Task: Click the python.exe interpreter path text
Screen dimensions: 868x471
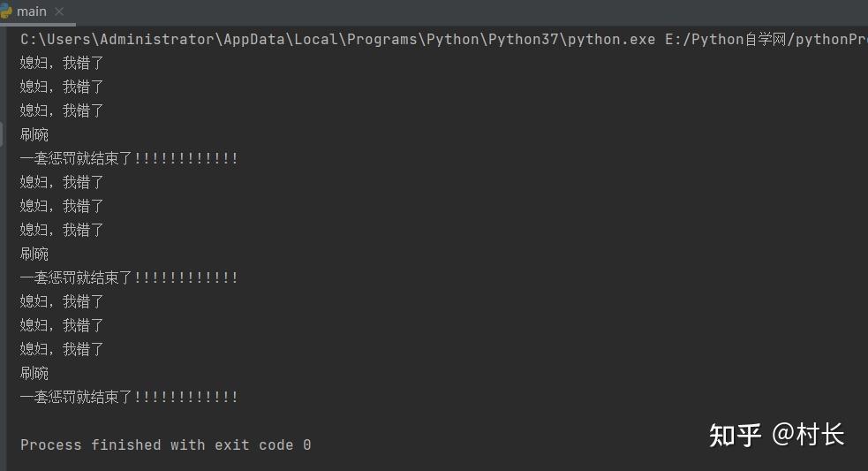Action: point(337,40)
